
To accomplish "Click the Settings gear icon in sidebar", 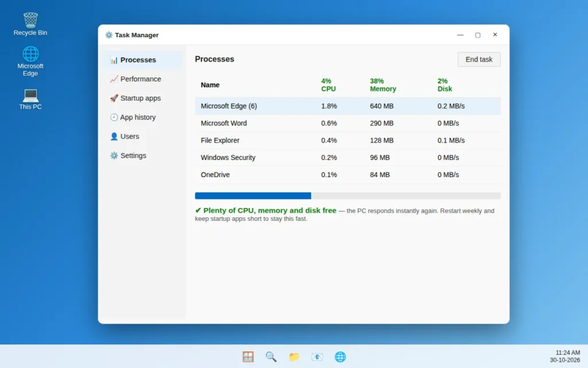I will (114, 155).
